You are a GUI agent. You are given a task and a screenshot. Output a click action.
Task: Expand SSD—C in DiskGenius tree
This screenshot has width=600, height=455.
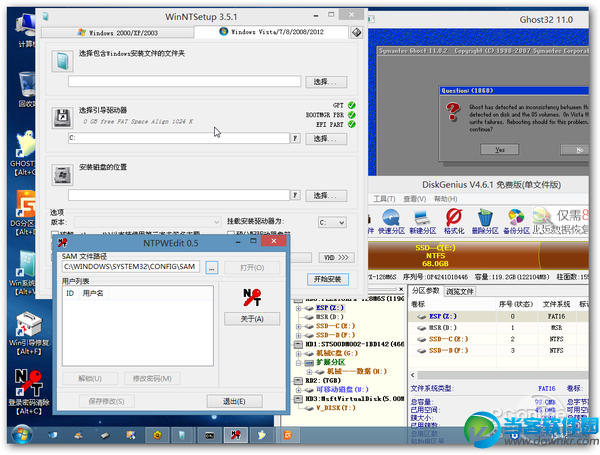point(298,326)
